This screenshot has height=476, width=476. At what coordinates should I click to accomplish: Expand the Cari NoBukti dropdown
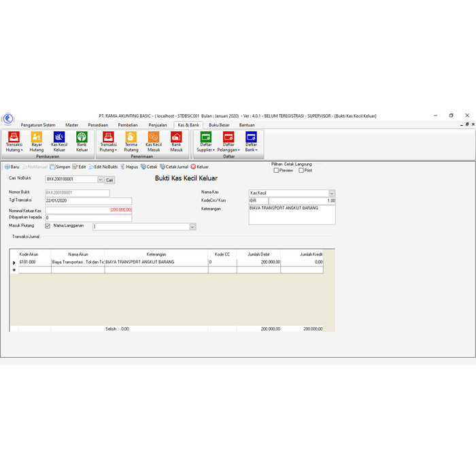point(100,180)
